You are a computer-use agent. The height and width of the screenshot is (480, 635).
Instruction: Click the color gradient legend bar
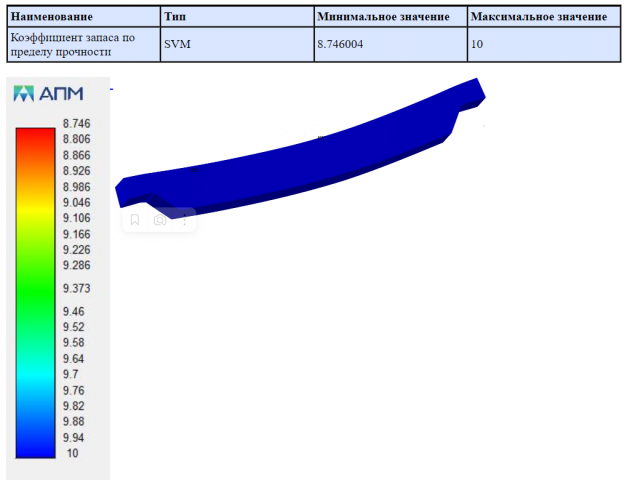(36, 293)
